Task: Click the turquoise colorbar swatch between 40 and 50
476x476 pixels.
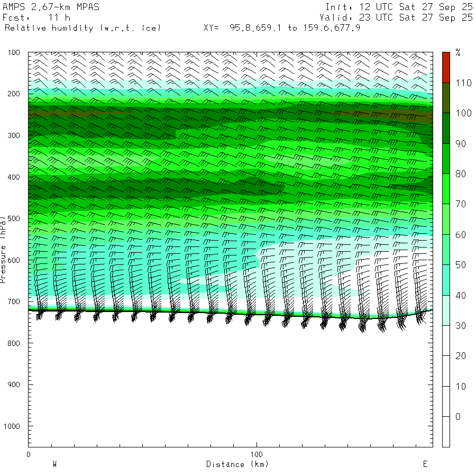Action: (446, 280)
